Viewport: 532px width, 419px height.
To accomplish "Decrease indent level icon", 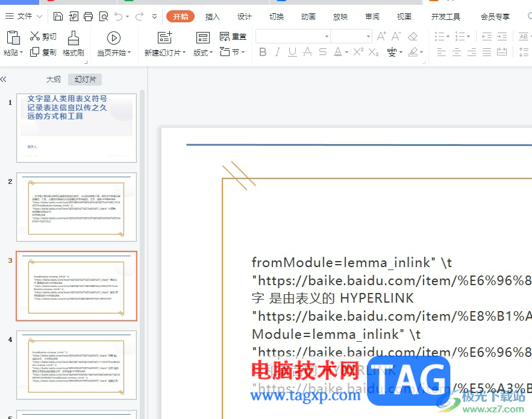I will pos(487,36).
